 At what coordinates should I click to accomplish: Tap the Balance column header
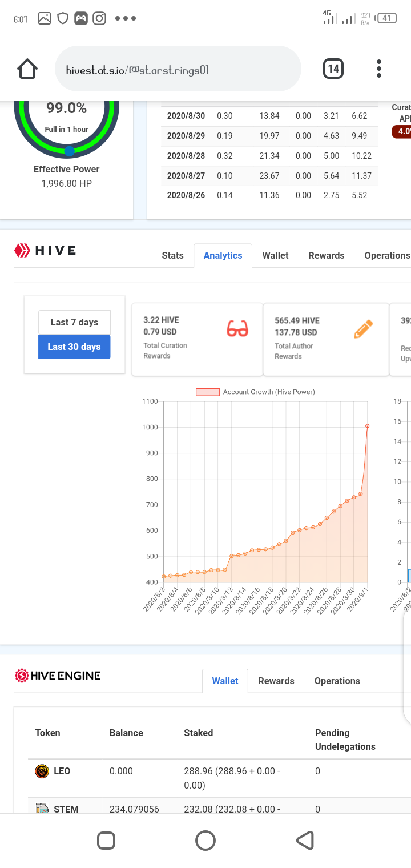126,733
